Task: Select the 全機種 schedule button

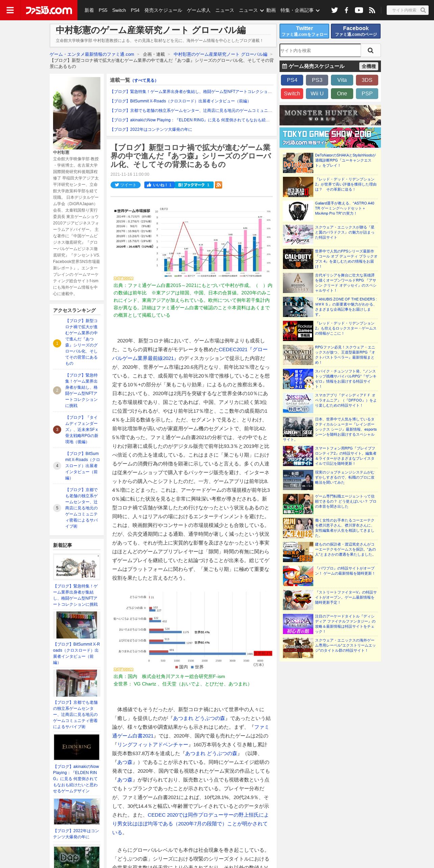Action: 369,66
